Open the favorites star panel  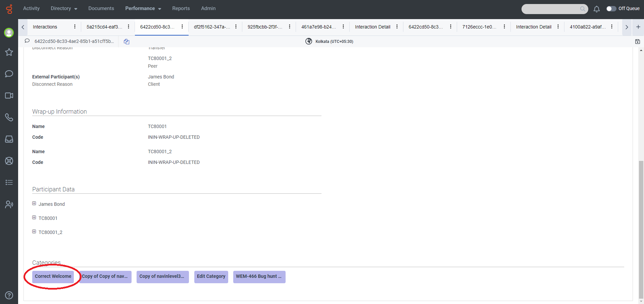9,52
